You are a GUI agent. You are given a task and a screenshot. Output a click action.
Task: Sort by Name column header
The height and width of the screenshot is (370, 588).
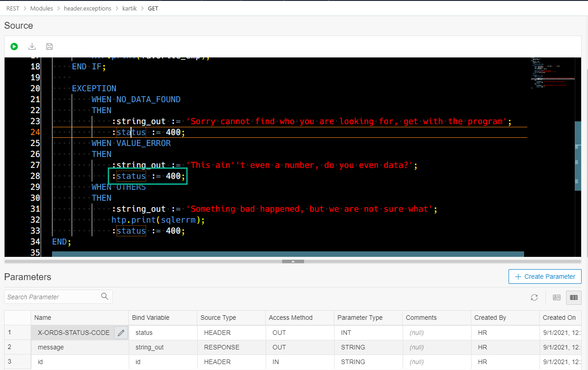(43, 318)
